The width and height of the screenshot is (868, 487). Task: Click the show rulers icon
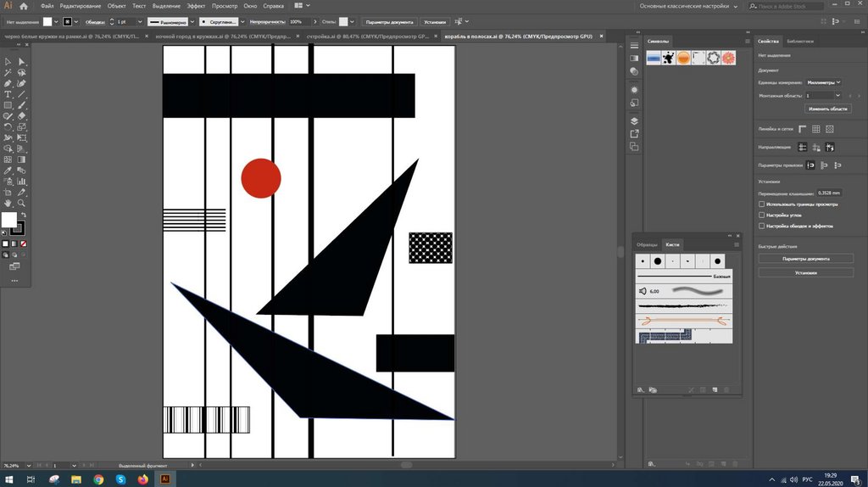click(x=802, y=129)
